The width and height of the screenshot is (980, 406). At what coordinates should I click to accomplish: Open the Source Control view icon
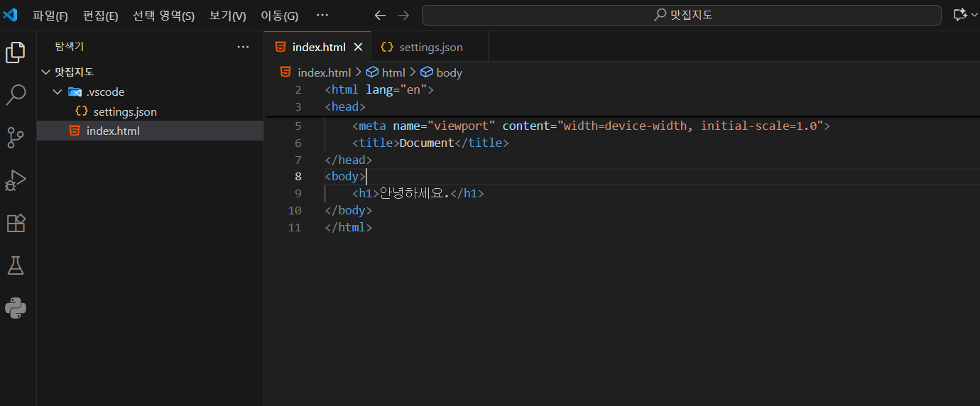(x=16, y=137)
